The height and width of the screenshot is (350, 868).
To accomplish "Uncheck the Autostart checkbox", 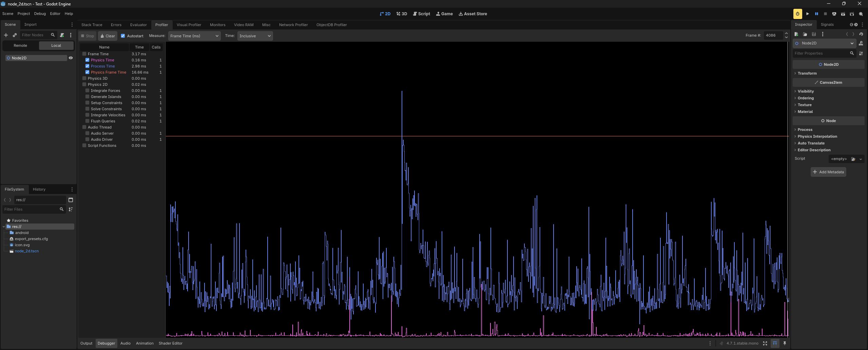I will [x=123, y=36].
